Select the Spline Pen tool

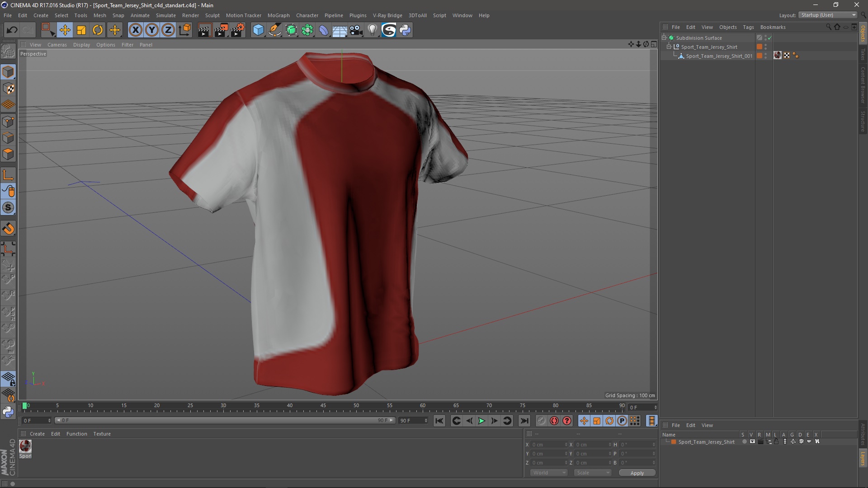tap(274, 30)
